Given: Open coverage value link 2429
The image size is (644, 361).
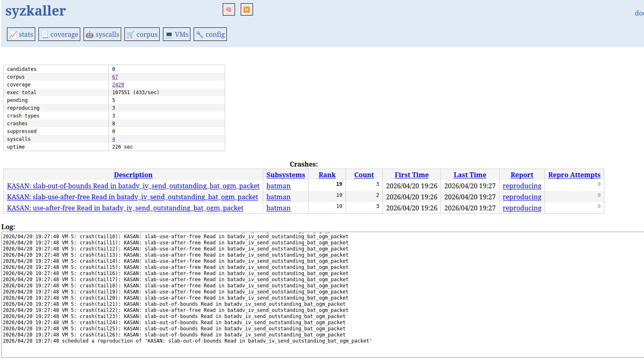Looking at the screenshot, I should [x=118, y=85].
